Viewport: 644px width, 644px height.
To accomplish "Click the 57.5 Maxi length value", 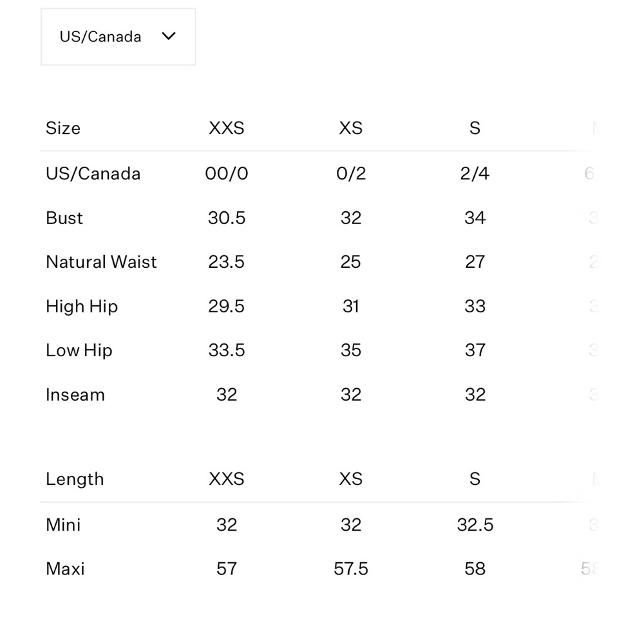I will pyautogui.click(x=351, y=569).
